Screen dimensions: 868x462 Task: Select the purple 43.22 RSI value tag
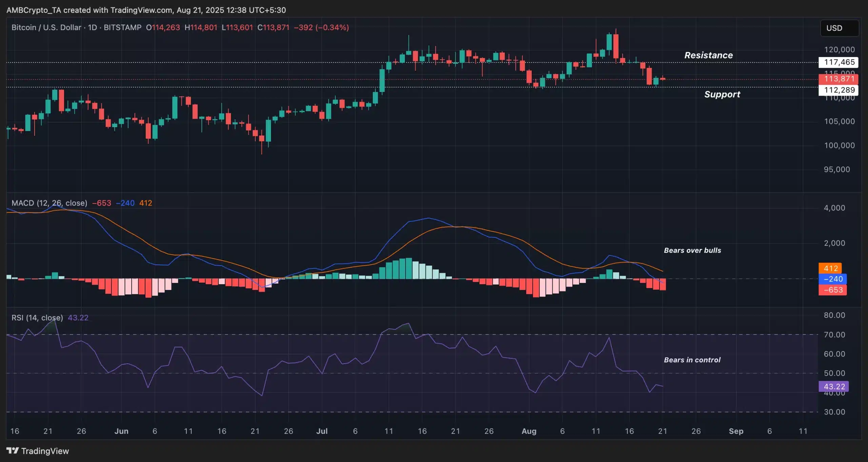[834, 386]
